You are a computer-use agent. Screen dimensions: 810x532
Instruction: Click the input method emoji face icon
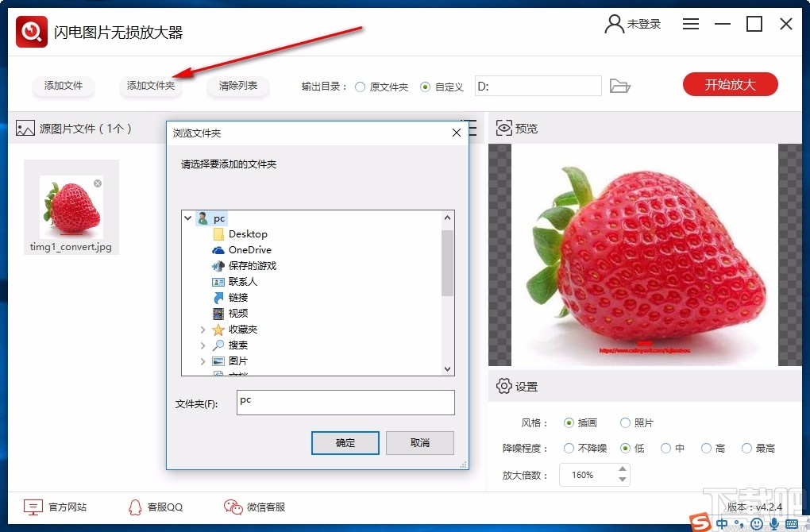click(756, 524)
